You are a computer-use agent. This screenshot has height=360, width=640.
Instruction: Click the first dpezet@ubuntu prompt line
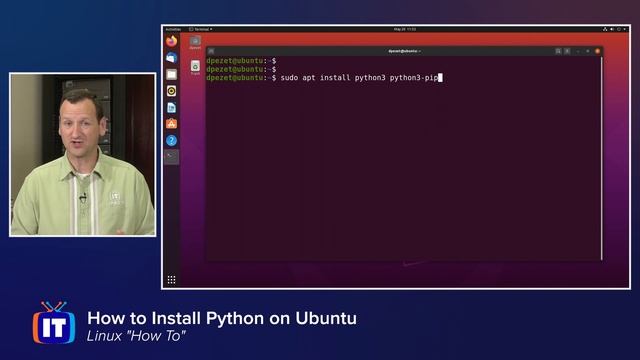pos(241,61)
